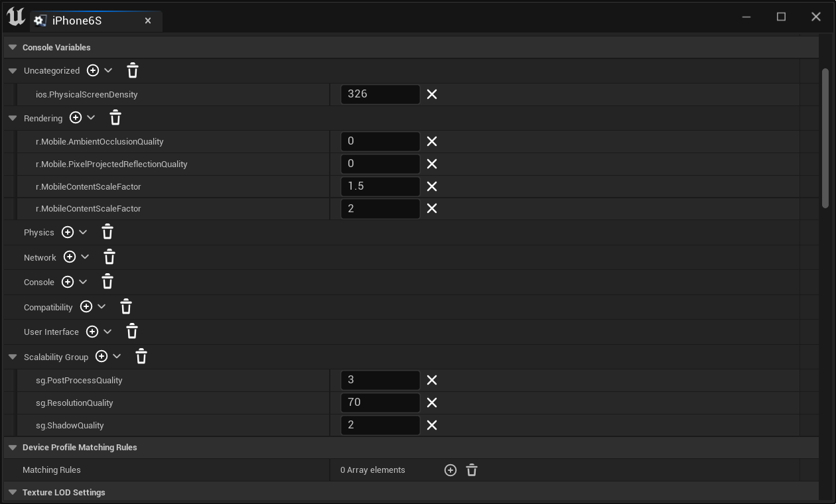Add a console variable to User Interface
Viewport: 836px width, 504px height.
[x=92, y=332]
